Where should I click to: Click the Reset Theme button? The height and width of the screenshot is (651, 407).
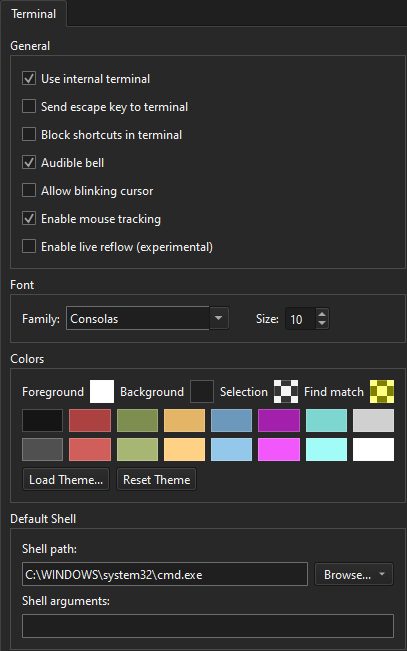pos(156,480)
